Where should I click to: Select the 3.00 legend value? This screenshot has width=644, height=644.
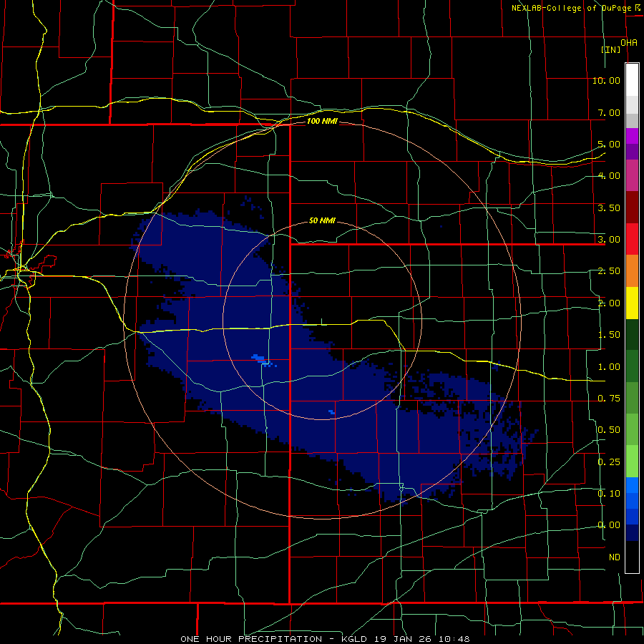click(x=609, y=240)
